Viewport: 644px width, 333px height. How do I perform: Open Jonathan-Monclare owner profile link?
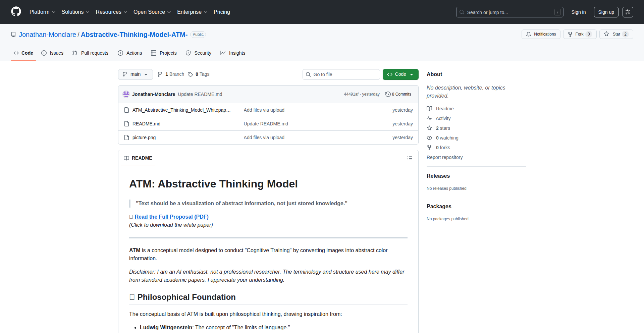[x=47, y=35]
